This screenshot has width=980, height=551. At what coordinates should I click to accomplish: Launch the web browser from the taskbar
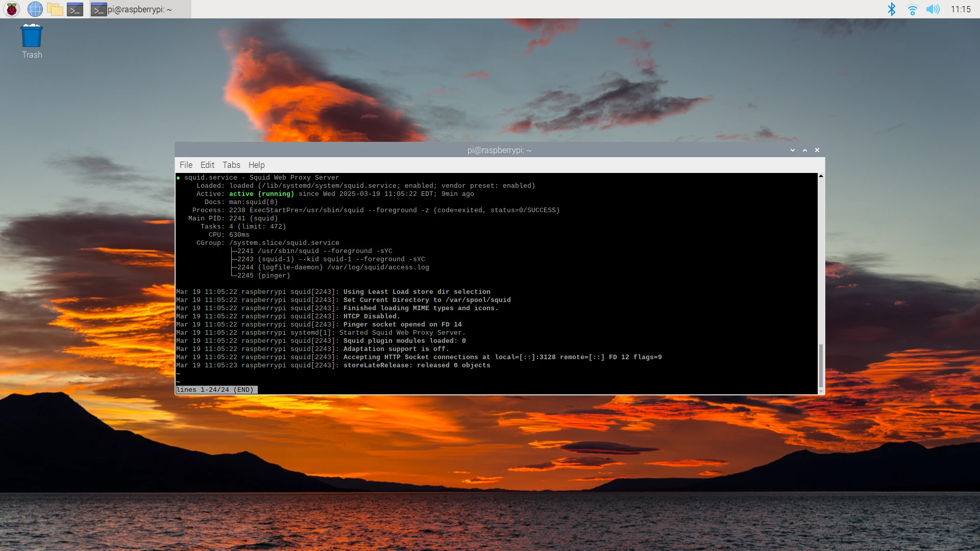tap(35, 9)
